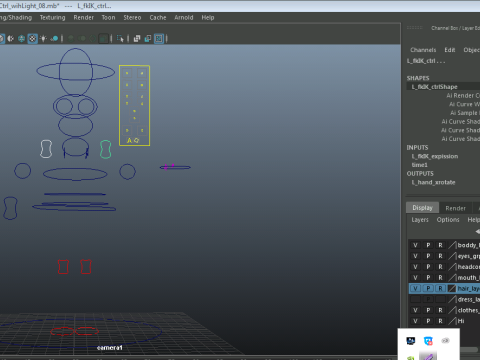Screen dimensions: 480x360
Task: Toggle visibility V of clothes layer
Action: [x=415, y=310]
